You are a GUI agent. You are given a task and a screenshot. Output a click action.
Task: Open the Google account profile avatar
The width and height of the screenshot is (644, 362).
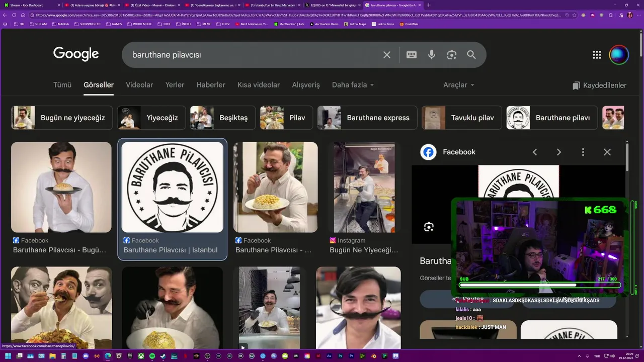pyautogui.click(x=619, y=55)
